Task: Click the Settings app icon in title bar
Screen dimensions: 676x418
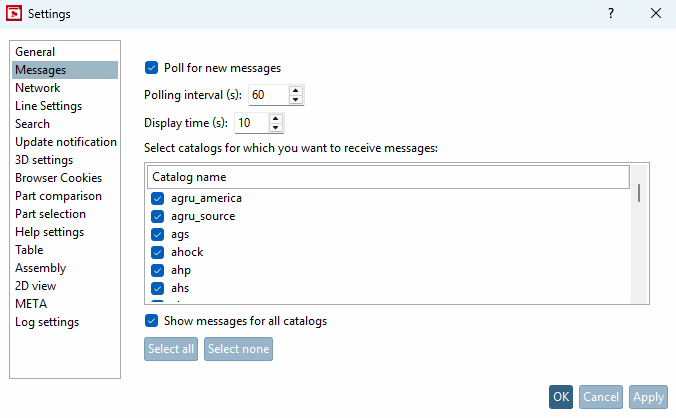Action: coord(14,14)
